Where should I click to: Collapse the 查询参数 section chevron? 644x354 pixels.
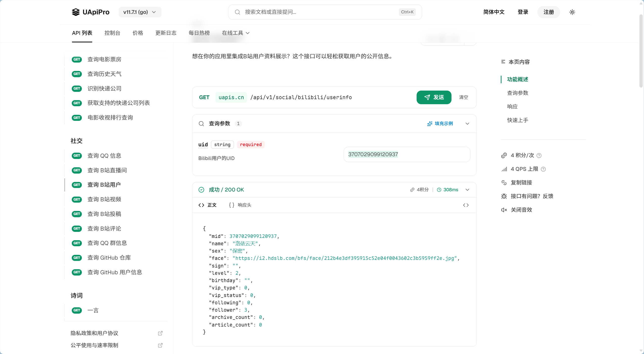[467, 124]
